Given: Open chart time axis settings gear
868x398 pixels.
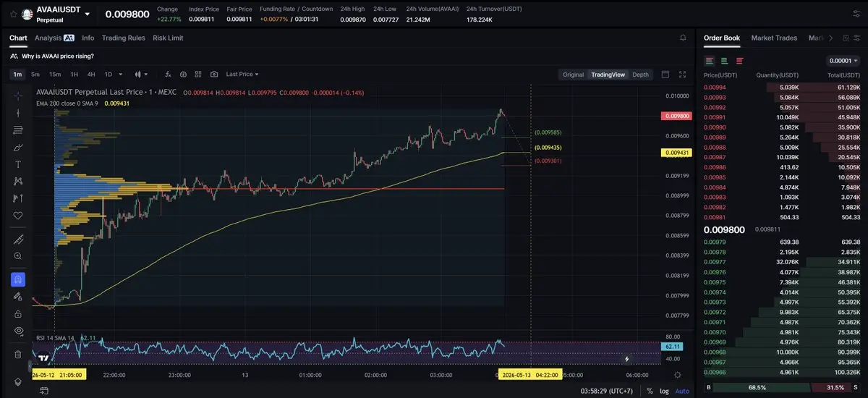Looking at the screenshot, I should tap(677, 375).
